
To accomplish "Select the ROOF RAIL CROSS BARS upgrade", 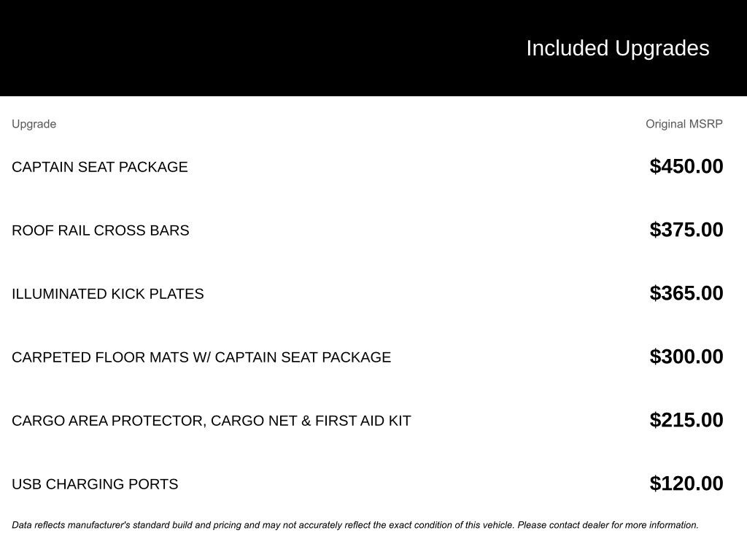I will coord(101,230).
